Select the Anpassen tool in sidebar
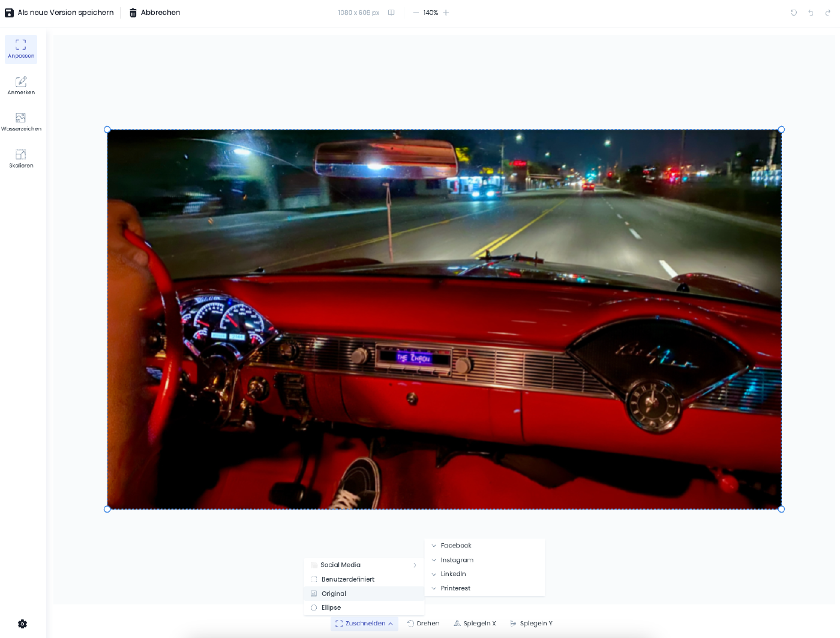The image size is (840, 638). click(21, 49)
